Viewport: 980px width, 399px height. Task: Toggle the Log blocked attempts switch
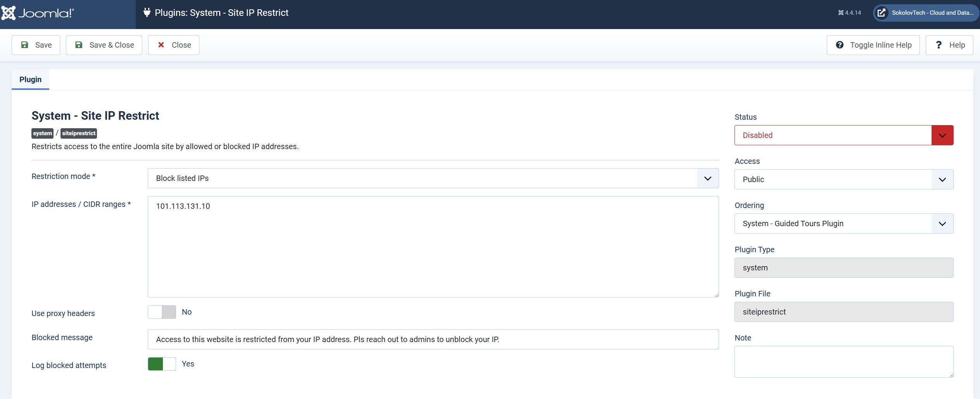(x=162, y=364)
